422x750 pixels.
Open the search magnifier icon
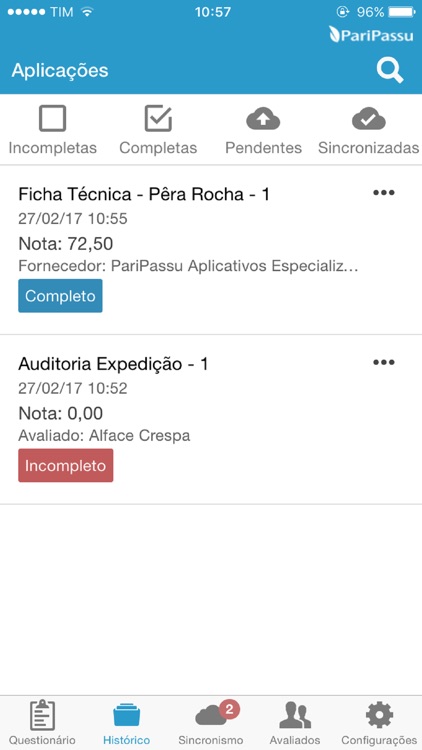390,71
